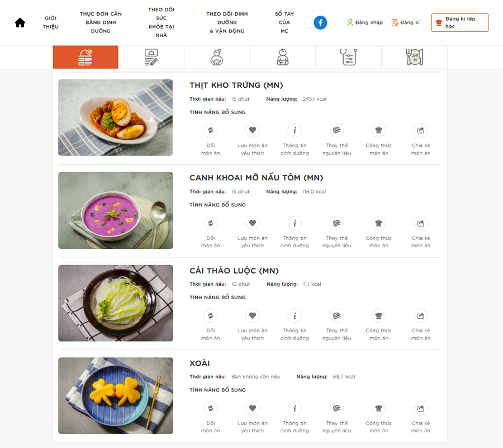Open the Canh Khoai Mỡ soup photo
503x448 pixels.
(116, 210)
